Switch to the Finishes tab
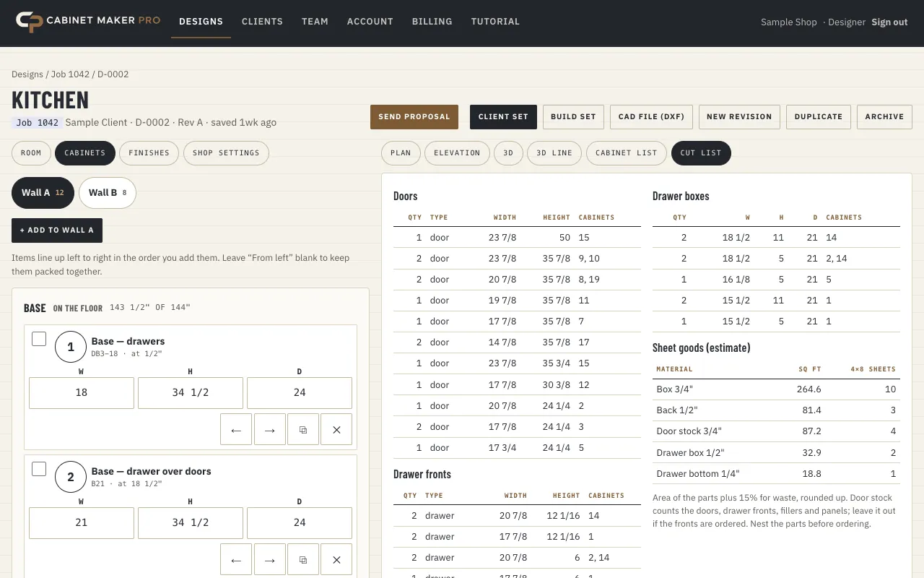Screen dimensions: 924x578 click(x=149, y=153)
